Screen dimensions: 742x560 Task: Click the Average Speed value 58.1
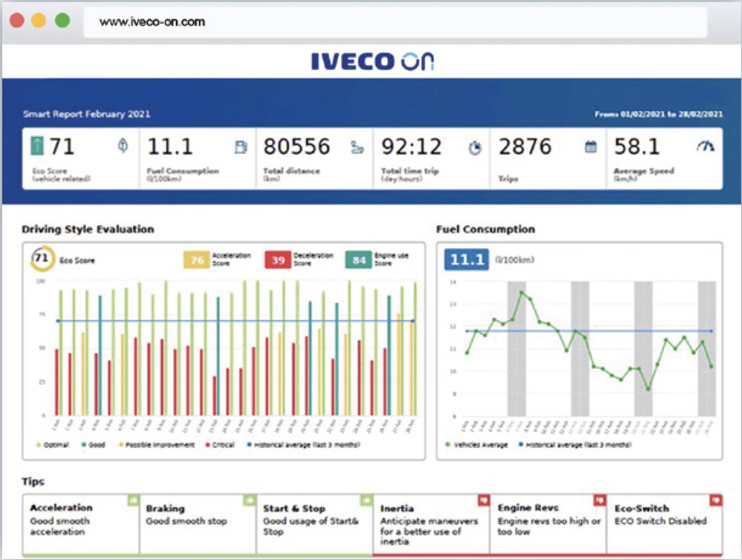(637, 146)
